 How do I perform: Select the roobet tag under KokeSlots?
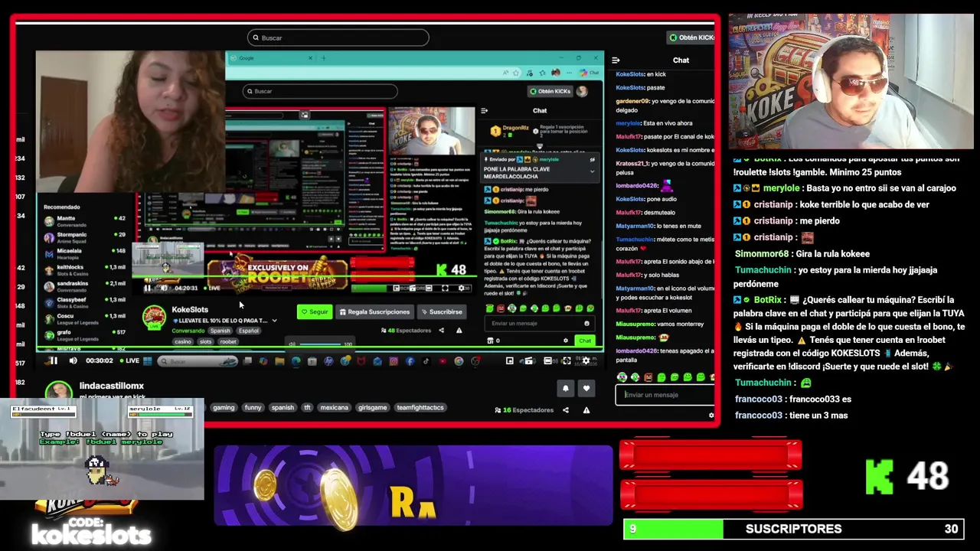point(228,341)
